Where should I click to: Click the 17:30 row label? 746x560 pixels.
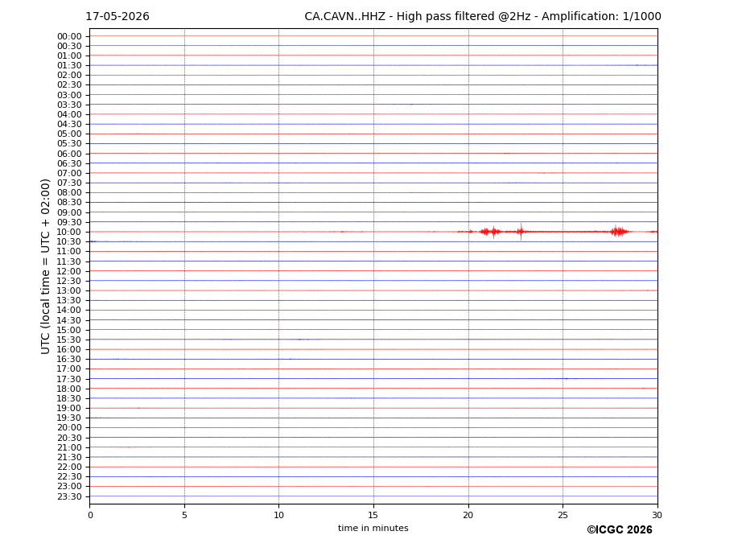click(x=69, y=379)
